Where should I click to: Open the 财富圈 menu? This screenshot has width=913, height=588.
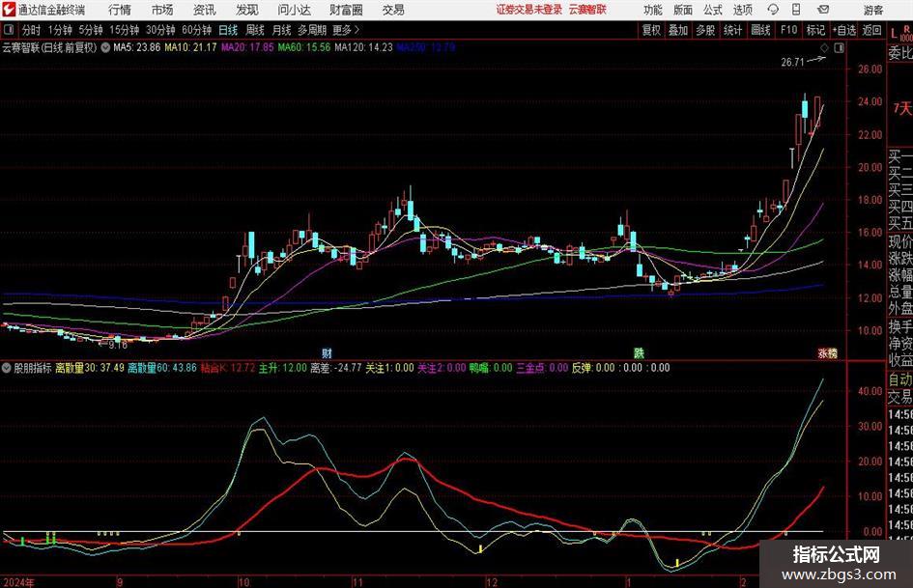[x=346, y=10]
